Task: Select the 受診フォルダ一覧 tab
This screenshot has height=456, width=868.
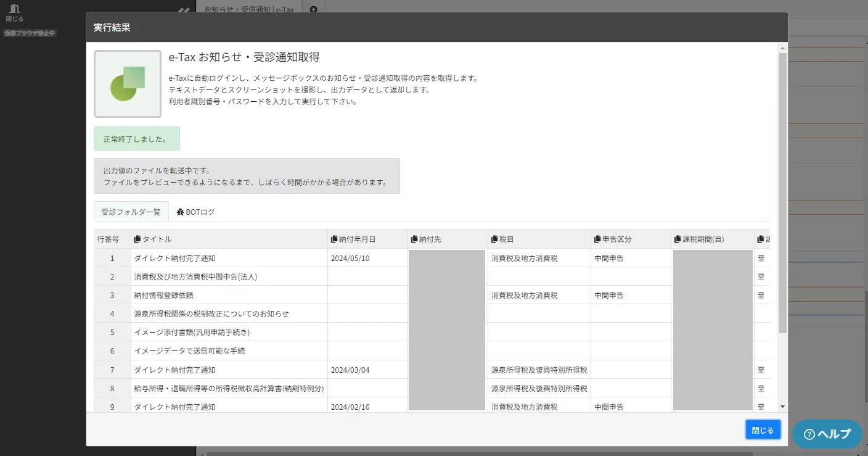Action: tap(131, 212)
